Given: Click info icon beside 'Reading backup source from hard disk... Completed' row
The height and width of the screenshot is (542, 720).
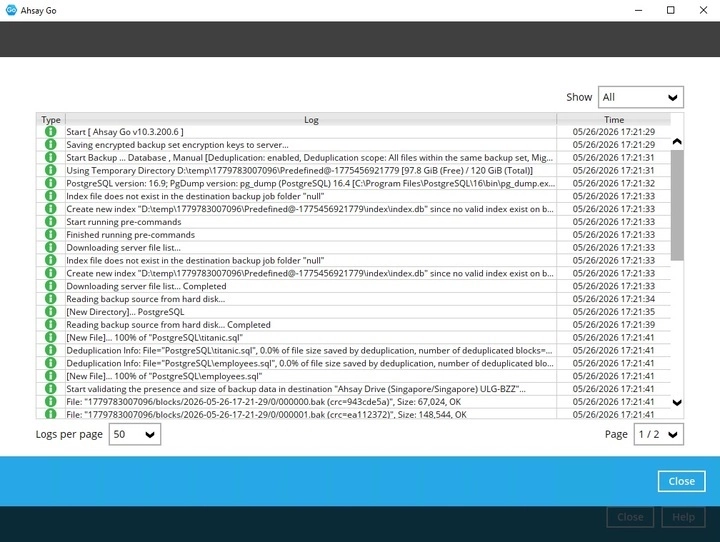Looking at the screenshot, I should [x=51, y=325].
